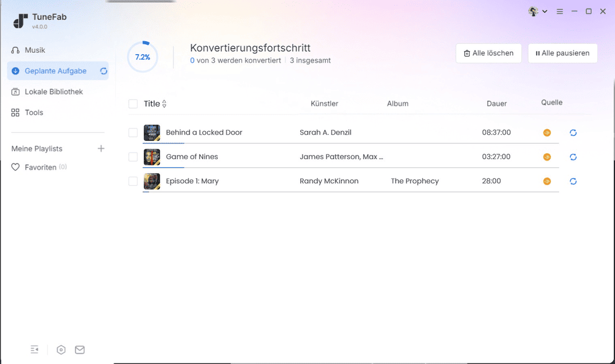Click the 7.2% circular progress indicator

click(x=142, y=56)
